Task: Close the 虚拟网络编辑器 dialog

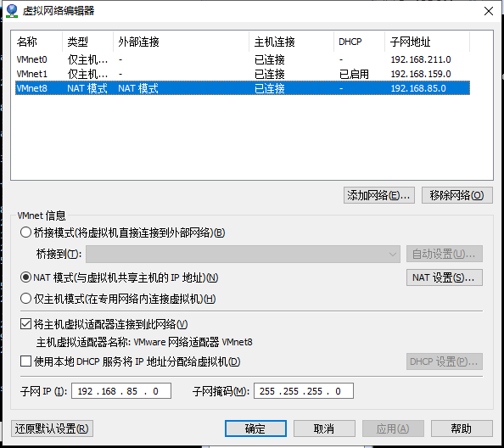Action: [x=489, y=11]
